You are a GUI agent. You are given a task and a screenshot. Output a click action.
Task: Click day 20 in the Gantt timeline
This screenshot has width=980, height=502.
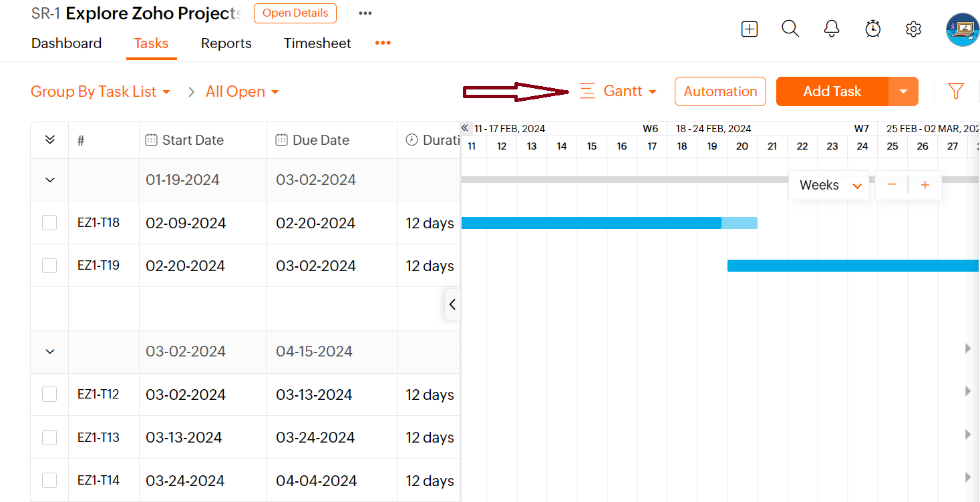[742, 146]
